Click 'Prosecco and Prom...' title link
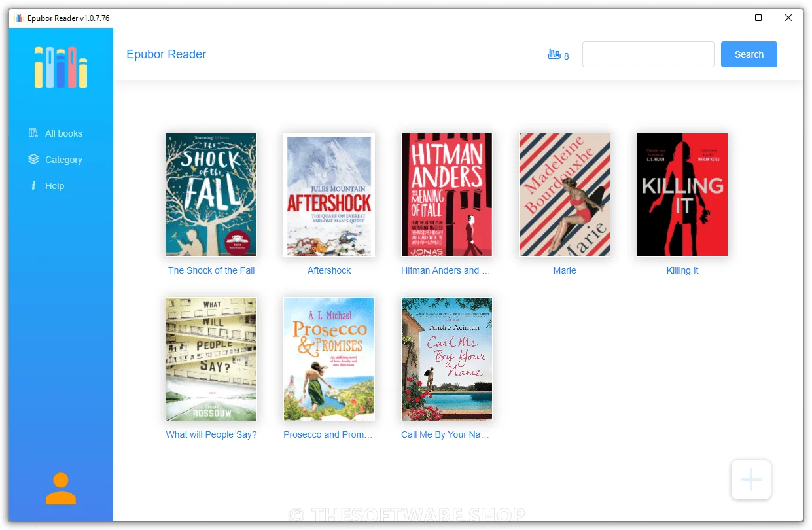 click(328, 434)
